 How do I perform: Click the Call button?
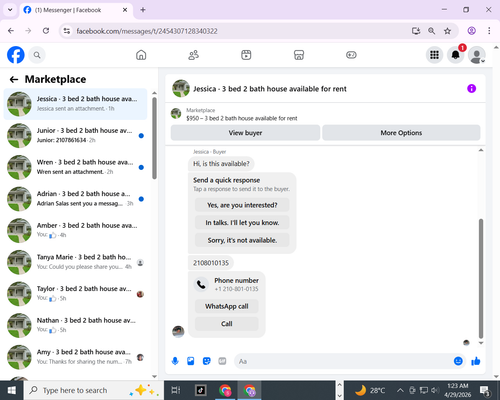[x=227, y=324]
